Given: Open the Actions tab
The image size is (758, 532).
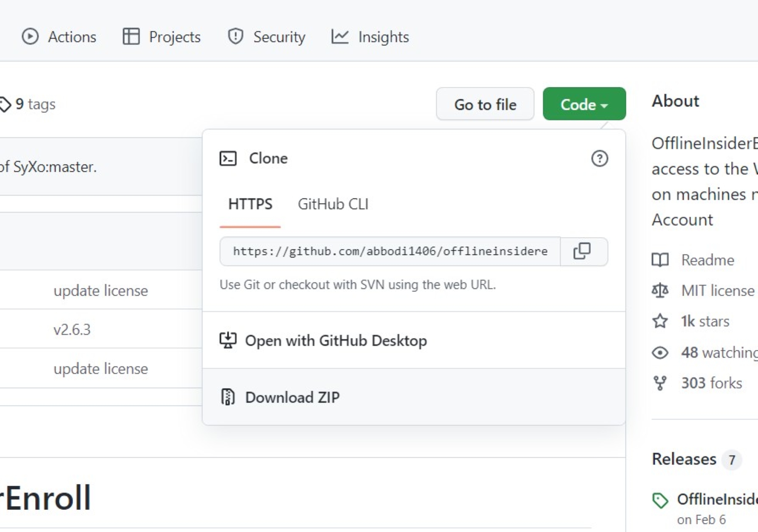Looking at the screenshot, I should click(x=59, y=37).
